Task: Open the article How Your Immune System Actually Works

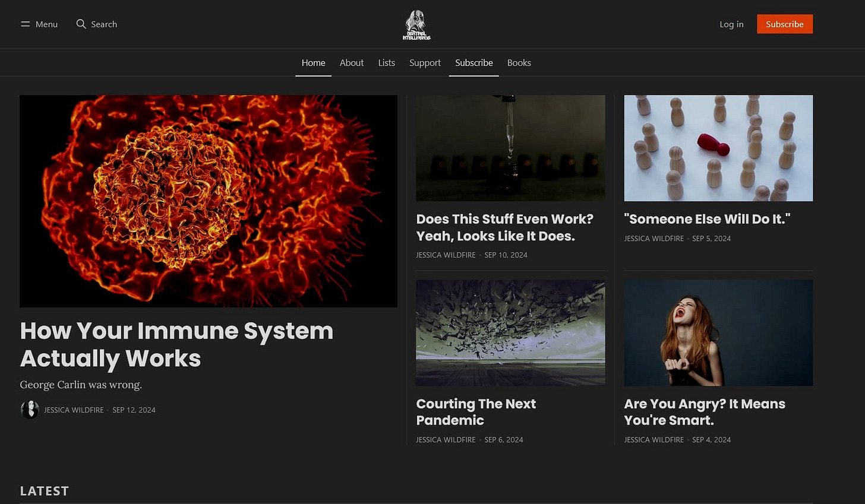Action: (176, 345)
